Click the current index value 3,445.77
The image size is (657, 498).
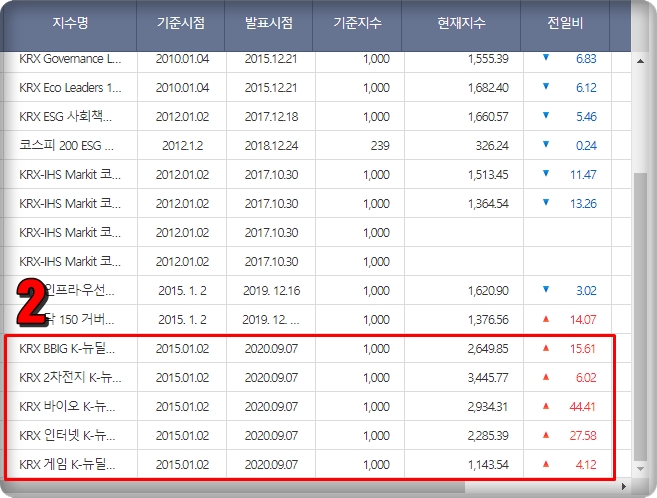[x=488, y=377]
